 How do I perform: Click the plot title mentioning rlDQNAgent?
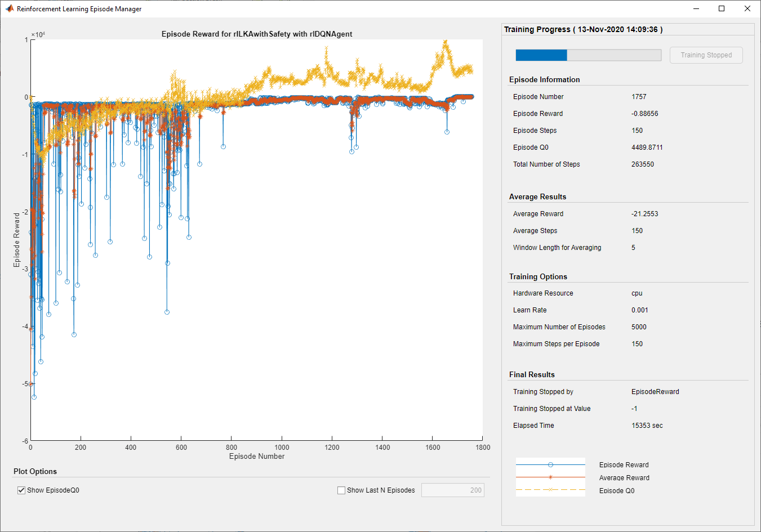(257, 34)
